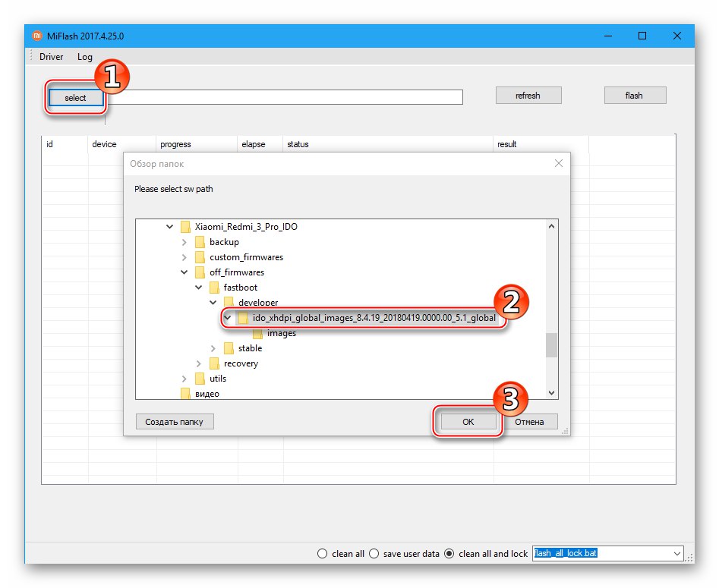Click the elapse column header
The image size is (719, 588).
coord(260,144)
